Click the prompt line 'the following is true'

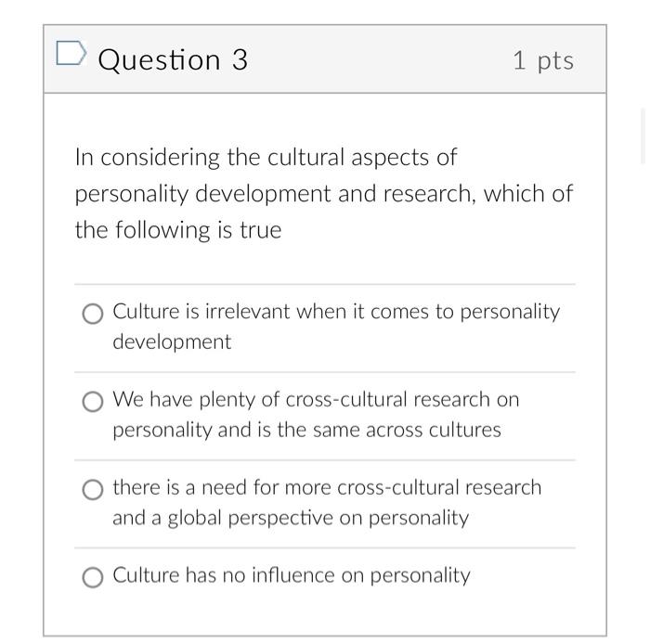[178, 230]
